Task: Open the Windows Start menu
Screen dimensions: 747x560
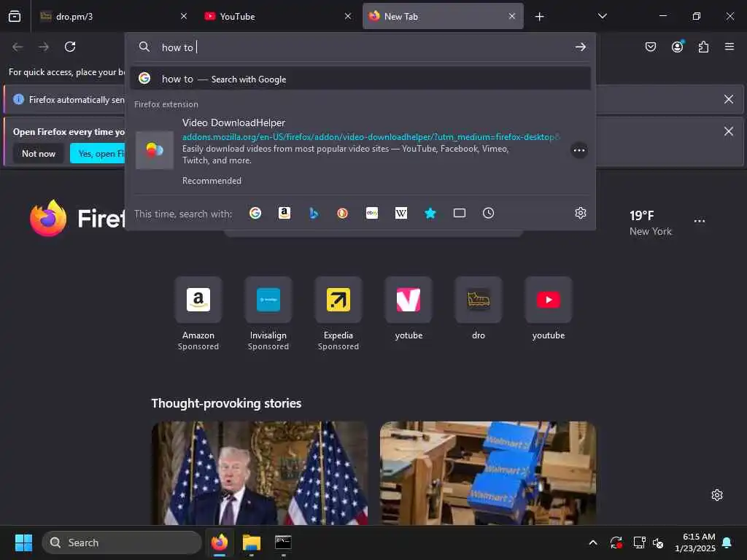Action: point(23,542)
